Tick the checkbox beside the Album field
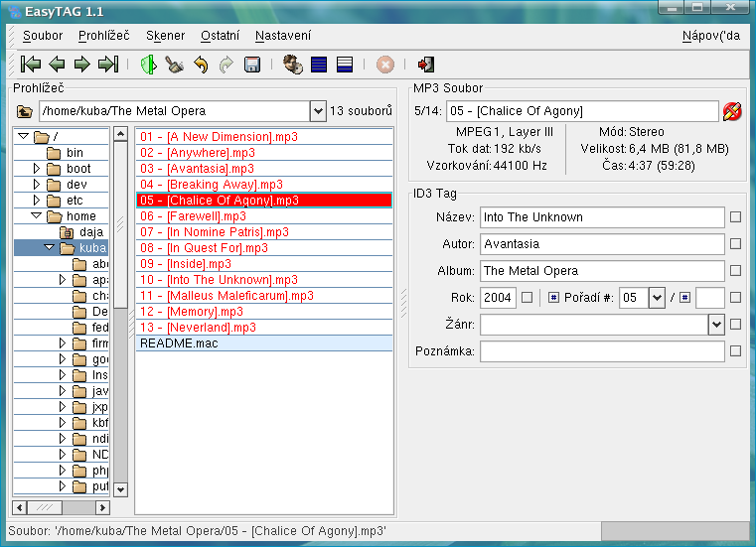 [x=735, y=270]
